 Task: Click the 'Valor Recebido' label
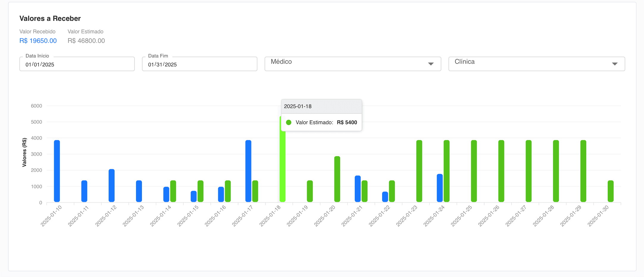pos(37,32)
